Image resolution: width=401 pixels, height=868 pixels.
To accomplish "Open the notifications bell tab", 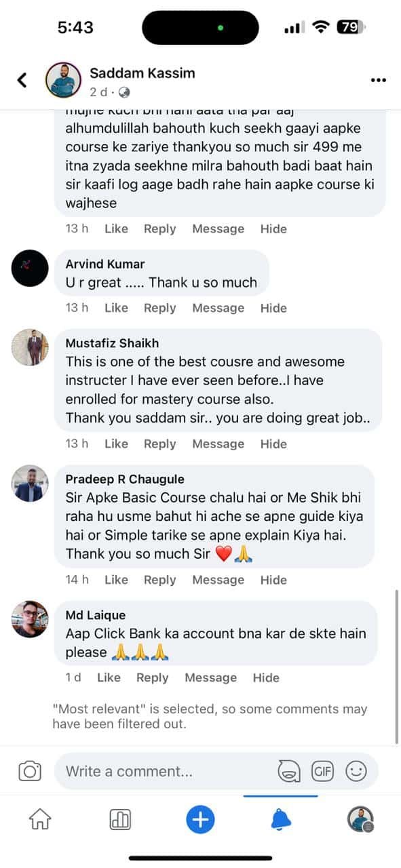I will (x=280, y=820).
